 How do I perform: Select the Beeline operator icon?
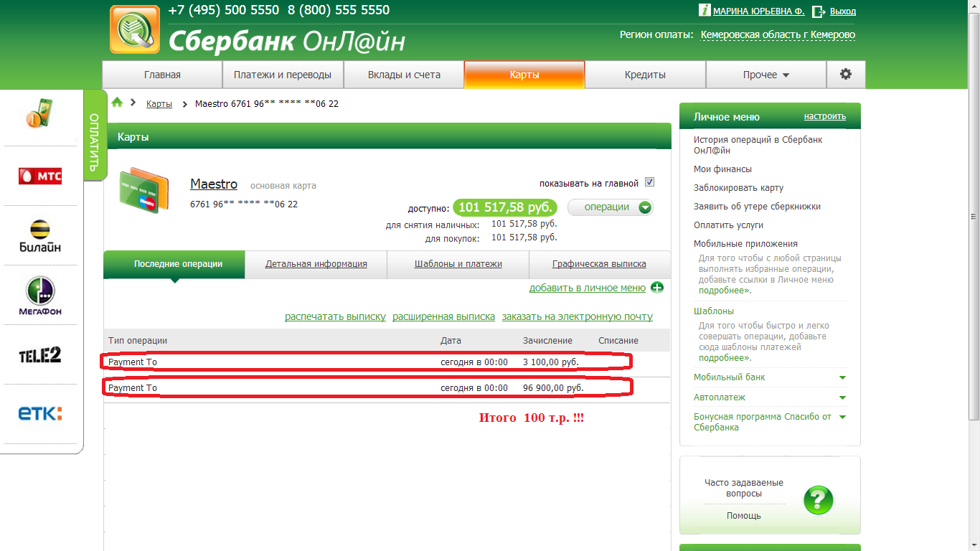tap(40, 235)
